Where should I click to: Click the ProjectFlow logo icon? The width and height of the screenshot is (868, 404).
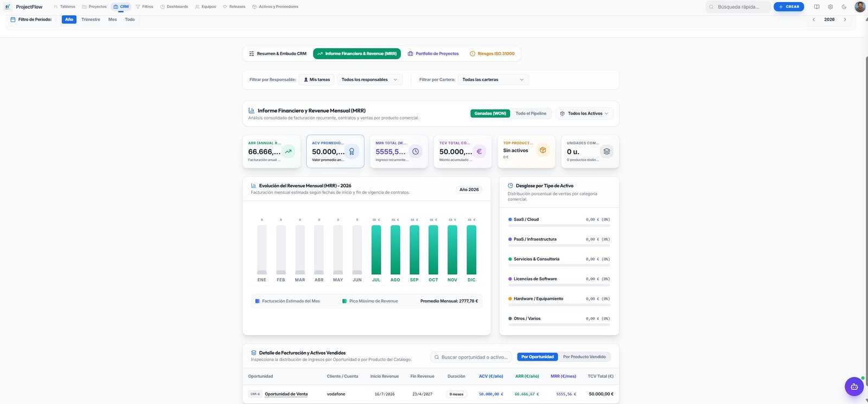(8, 7)
